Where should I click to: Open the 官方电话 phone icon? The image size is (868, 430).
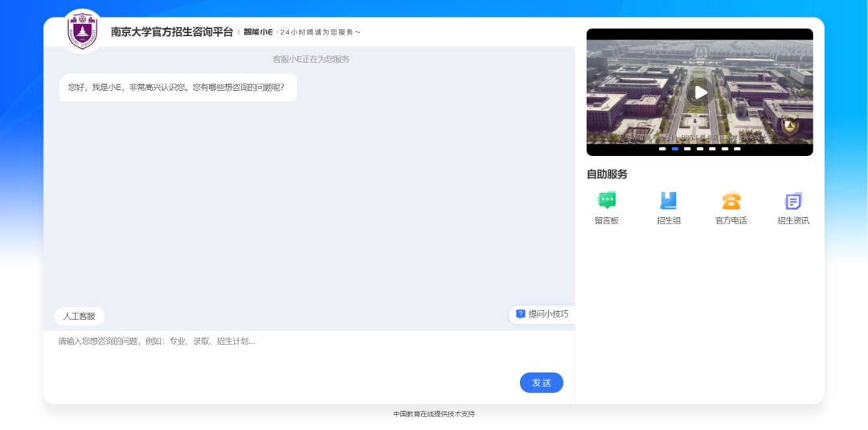click(731, 200)
